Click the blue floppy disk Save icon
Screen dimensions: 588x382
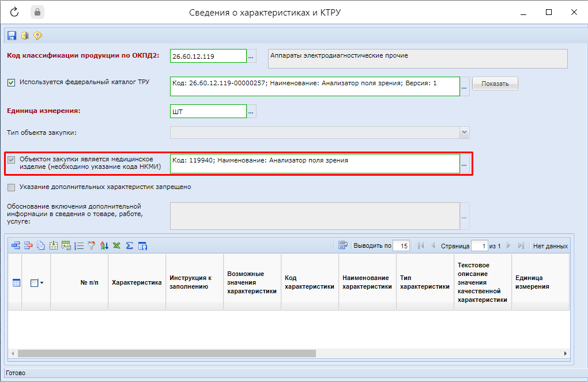pos(12,36)
